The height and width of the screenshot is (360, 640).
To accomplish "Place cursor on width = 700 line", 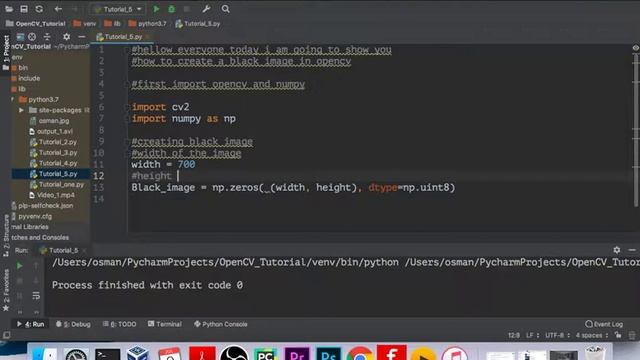I will 163,164.
